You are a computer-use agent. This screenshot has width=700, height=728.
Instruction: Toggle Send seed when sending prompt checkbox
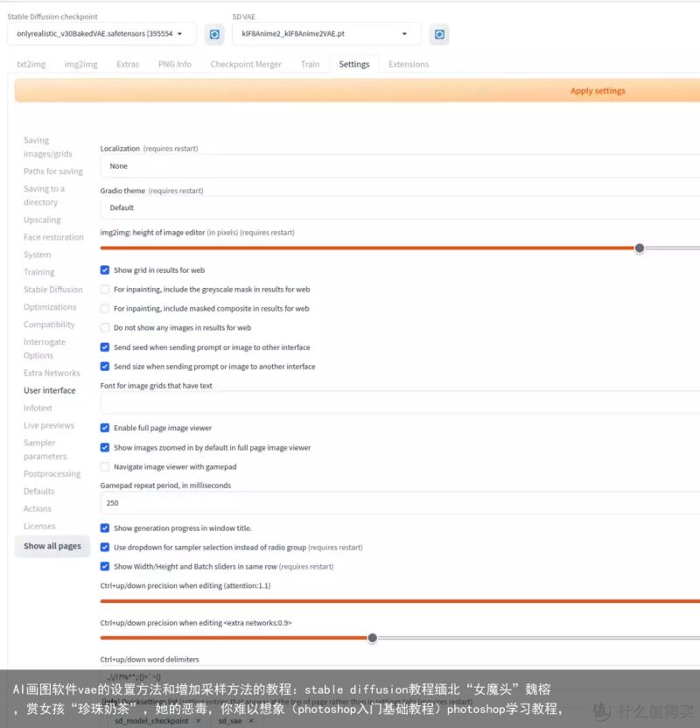105,347
